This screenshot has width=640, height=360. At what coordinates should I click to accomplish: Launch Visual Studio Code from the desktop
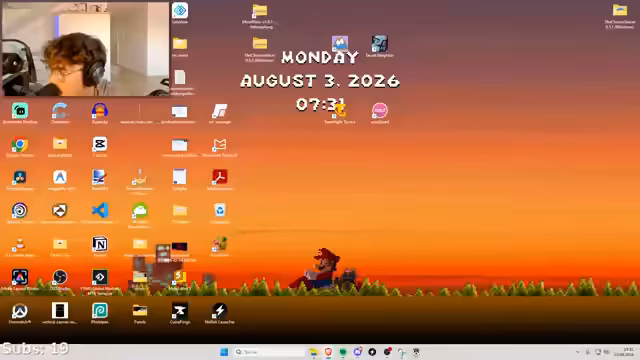pyautogui.click(x=100, y=211)
